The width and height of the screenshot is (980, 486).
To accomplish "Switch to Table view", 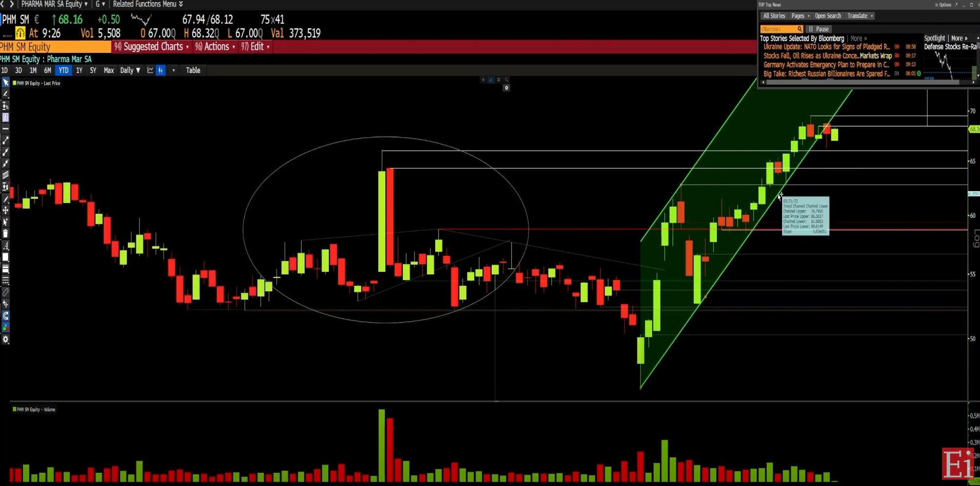I will tap(193, 70).
